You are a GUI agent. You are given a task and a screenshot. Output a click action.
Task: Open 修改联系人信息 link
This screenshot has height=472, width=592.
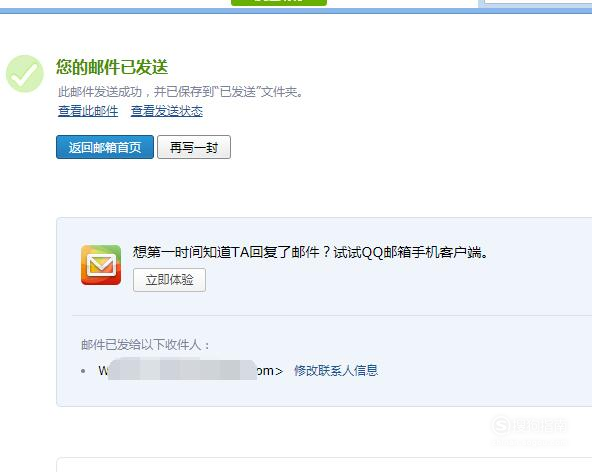336,370
